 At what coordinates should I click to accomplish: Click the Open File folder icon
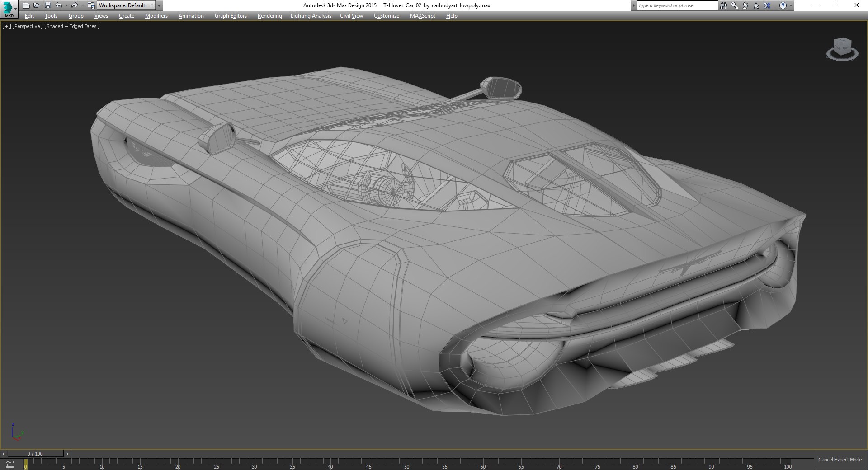tap(37, 5)
